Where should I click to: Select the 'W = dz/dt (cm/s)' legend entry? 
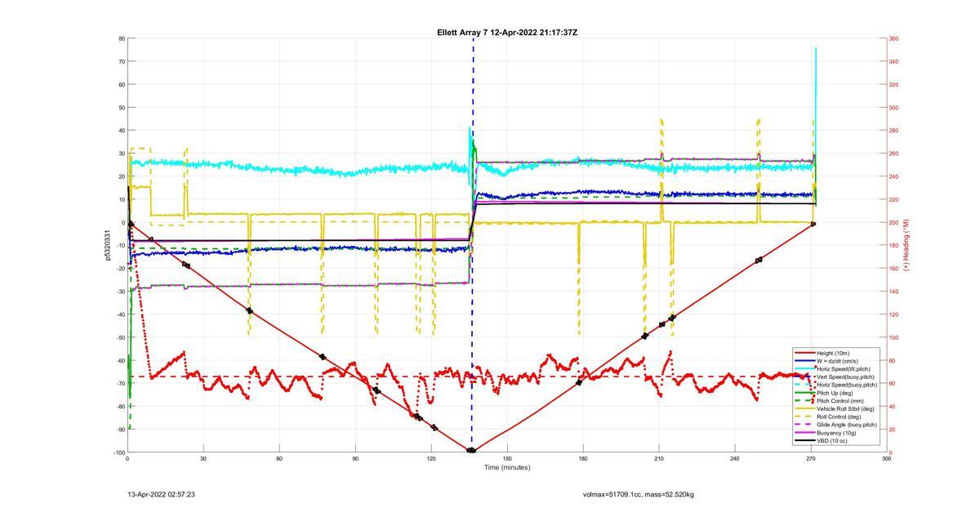839,361
